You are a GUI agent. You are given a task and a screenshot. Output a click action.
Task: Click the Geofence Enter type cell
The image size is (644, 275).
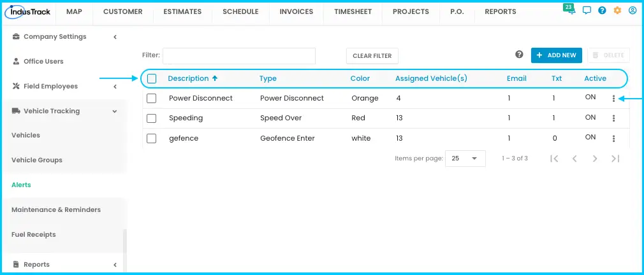pos(288,139)
